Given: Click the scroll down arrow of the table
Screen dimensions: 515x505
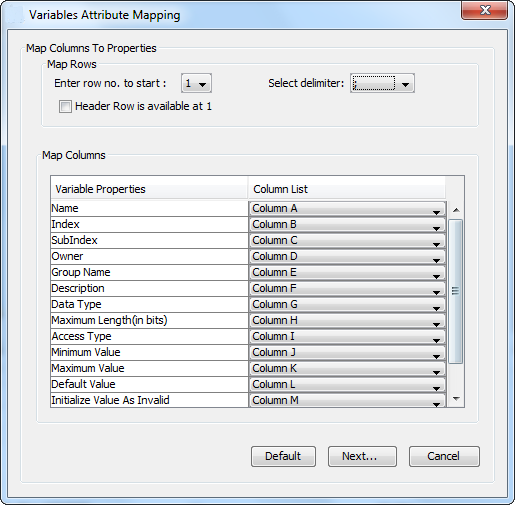Looking at the screenshot, I should pyautogui.click(x=456, y=399).
